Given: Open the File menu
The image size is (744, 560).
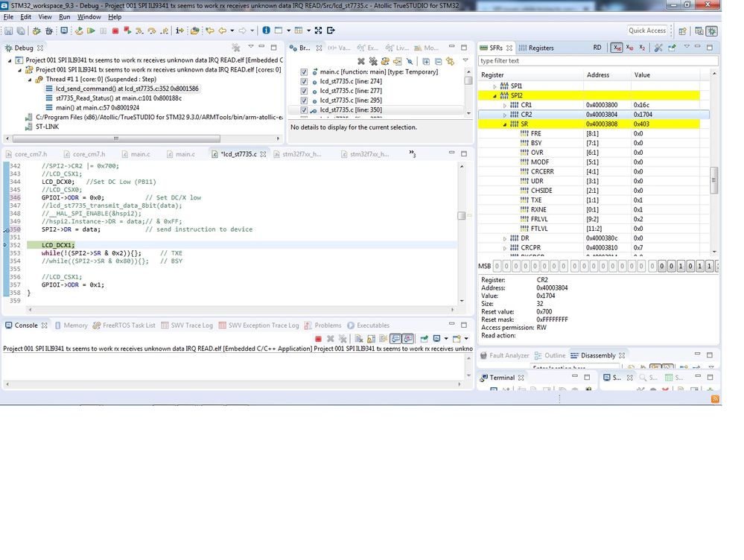Looking at the screenshot, I should coord(8,16).
